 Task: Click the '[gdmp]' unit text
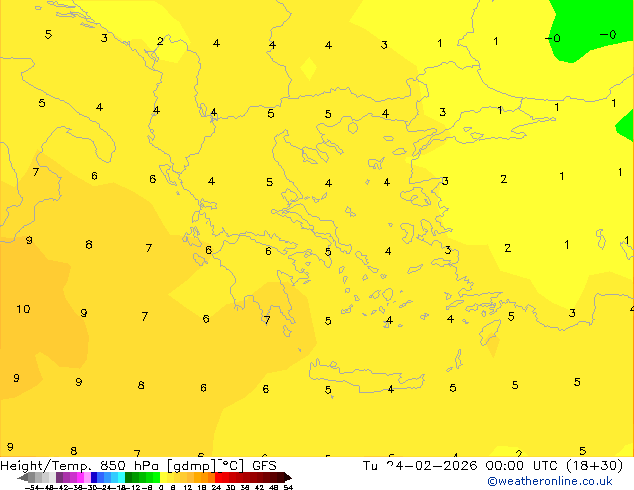(192, 466)
